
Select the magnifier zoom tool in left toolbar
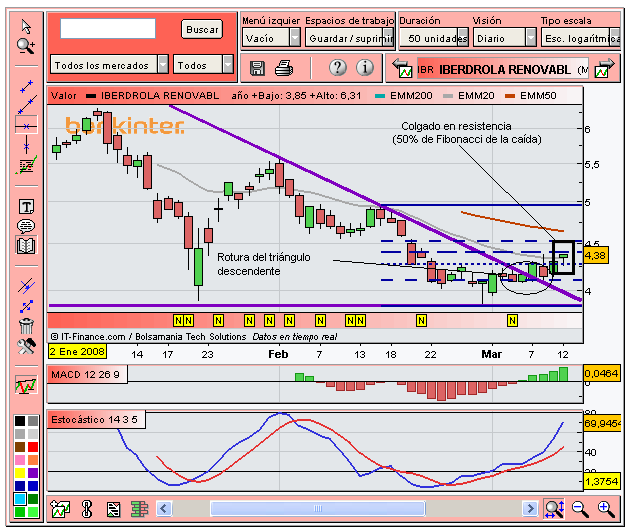[26, 46]
